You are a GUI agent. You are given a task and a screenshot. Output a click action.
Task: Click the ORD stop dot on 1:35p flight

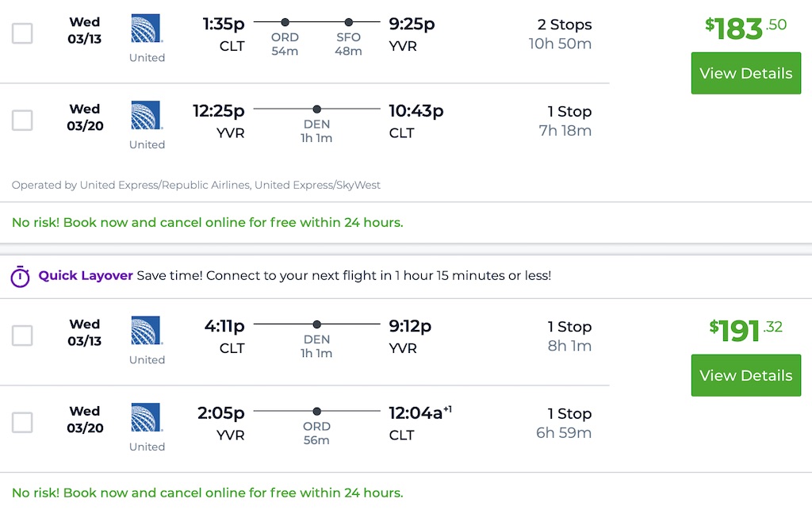click(x=285, y=22)
